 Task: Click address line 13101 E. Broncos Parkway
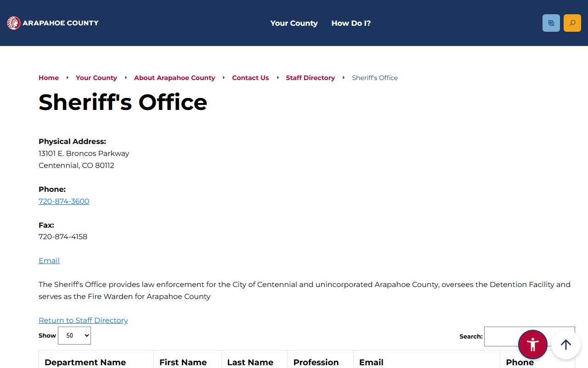(84, 153)
